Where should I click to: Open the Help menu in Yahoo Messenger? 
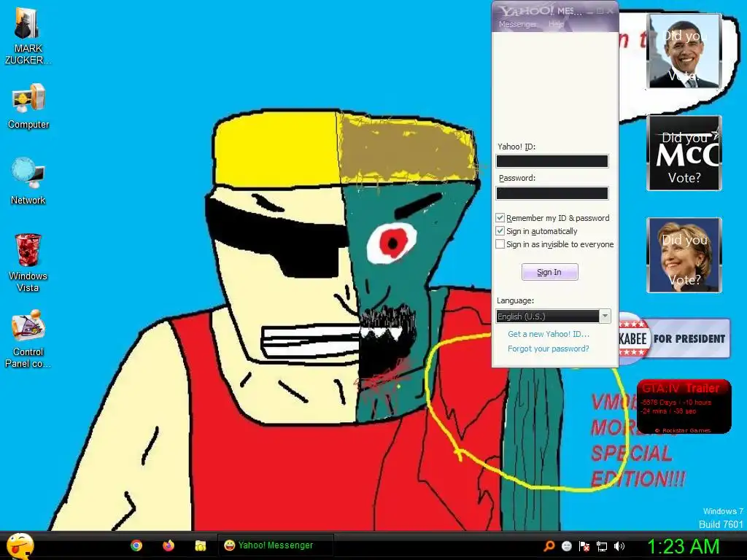[x=556, y=24]
